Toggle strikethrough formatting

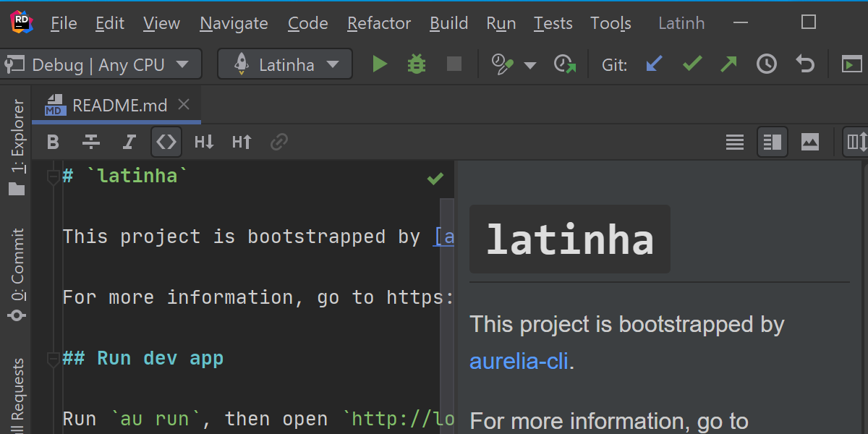pyautogui.click(x=91, y=142)
